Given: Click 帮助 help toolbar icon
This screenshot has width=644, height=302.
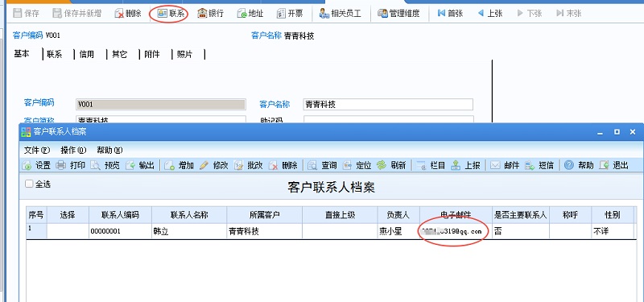Looking at the screenshot, I should click(569, 165).
